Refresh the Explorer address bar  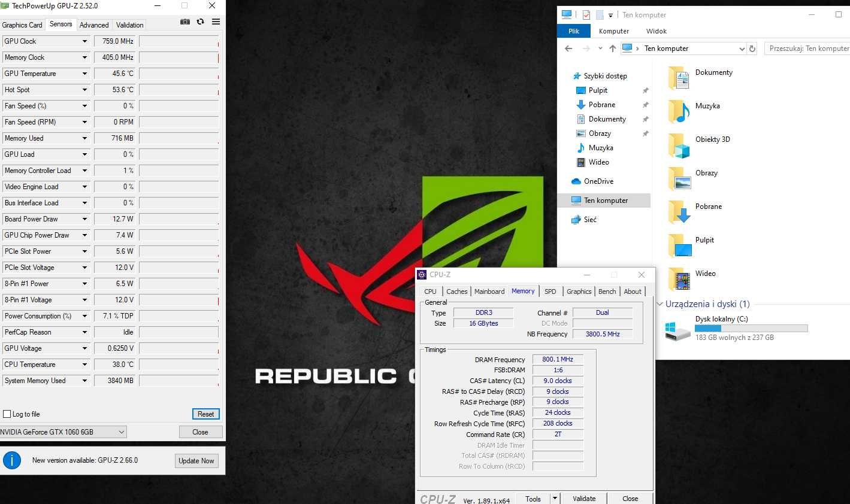pos(752,48)
